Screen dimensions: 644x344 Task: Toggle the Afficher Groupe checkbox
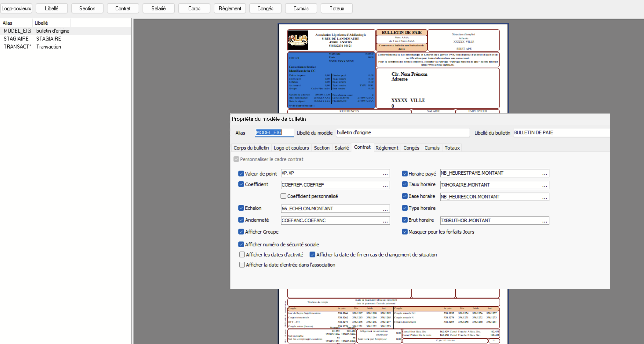241,232
